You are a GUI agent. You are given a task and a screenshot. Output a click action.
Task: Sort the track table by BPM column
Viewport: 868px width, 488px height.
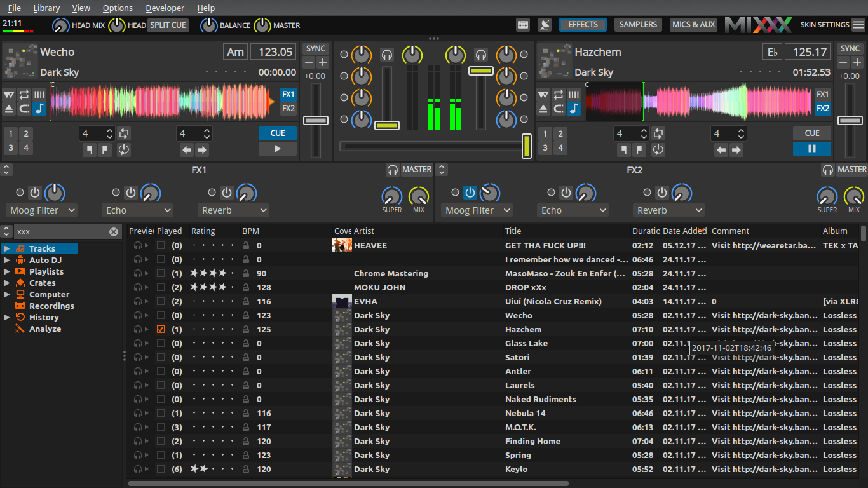click(x=250, y=231)
